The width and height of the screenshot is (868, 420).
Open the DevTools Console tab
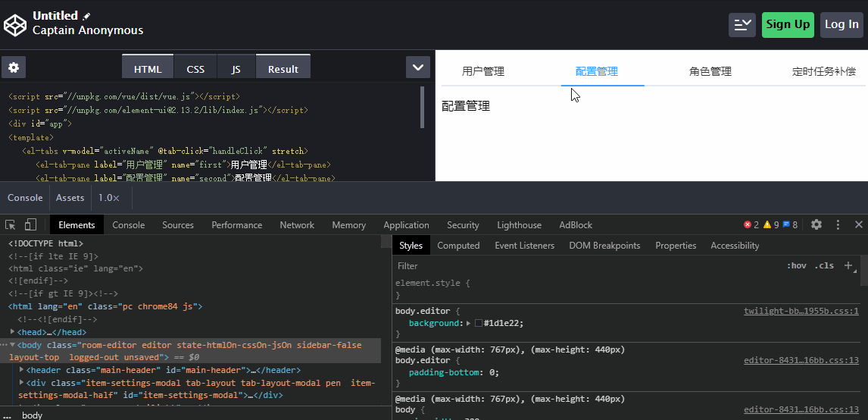129,224
